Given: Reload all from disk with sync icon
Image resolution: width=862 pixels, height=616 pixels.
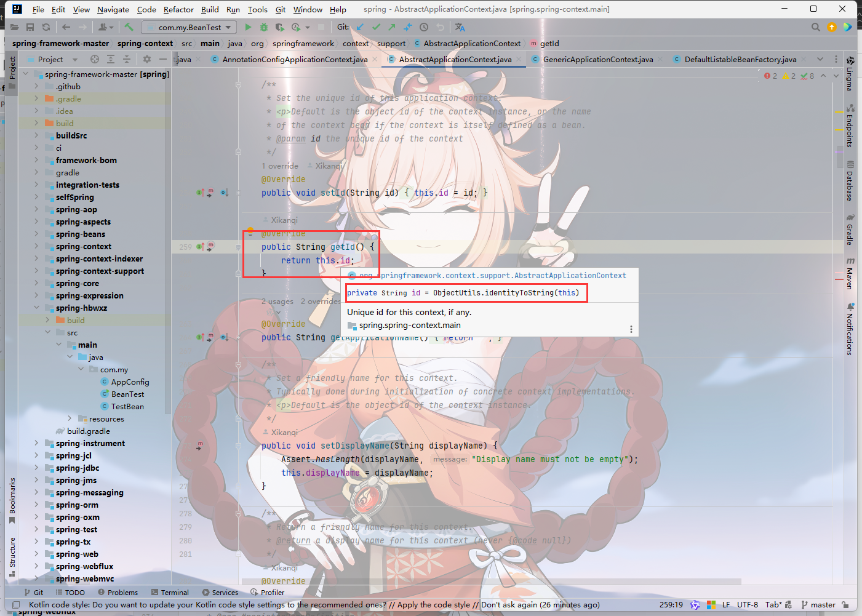Looking at the screenshot, I should pos(46,27).
